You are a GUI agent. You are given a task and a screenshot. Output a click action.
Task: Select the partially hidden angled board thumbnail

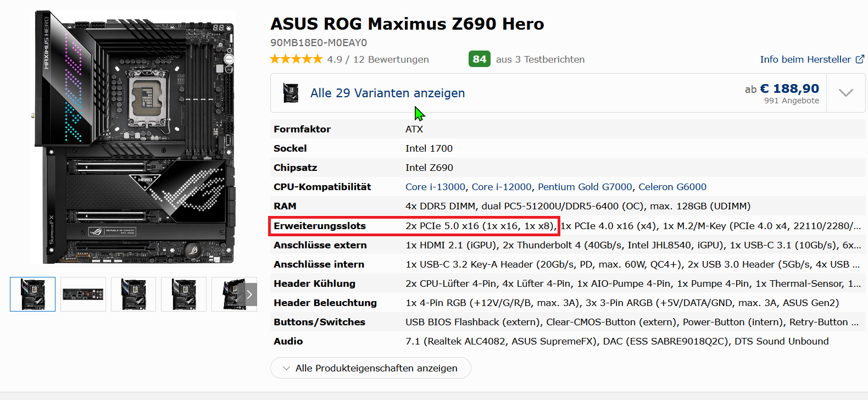[231, 295]
